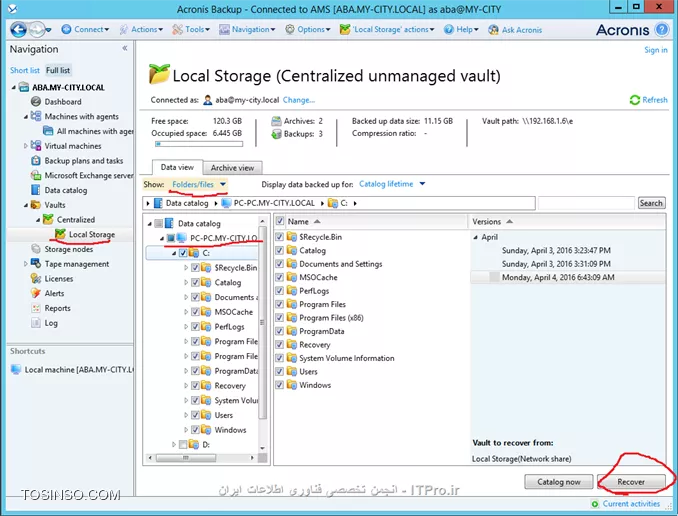The height and width of the screenshot is (516, 678).
Task: Click Local machine shortcut
Action: coord(79,370)
